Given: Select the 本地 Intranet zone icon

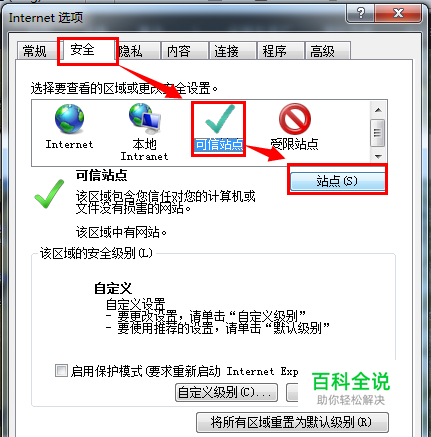Looking at the screenshot, I should click(x=145, y=117).
